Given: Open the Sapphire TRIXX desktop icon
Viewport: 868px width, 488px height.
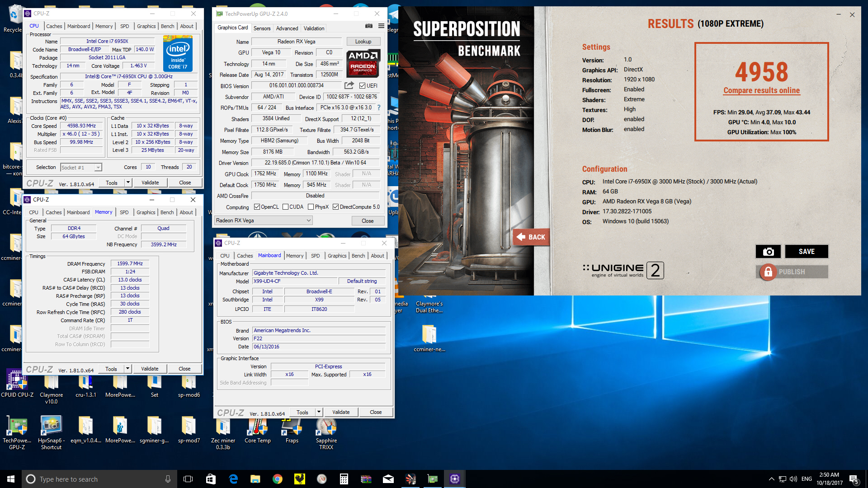Looking at the screenshot, I should point(326,434).
